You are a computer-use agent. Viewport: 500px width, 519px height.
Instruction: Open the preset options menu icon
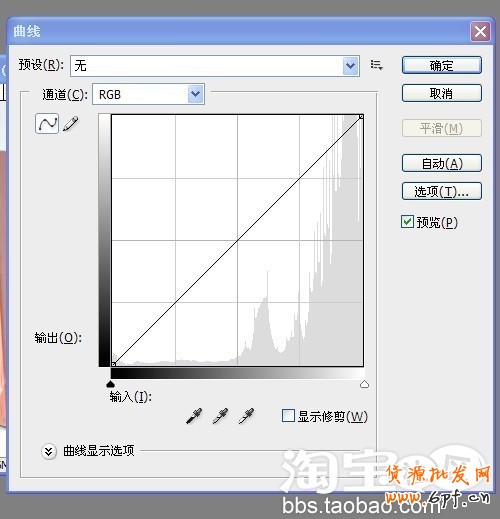point(377,65)
